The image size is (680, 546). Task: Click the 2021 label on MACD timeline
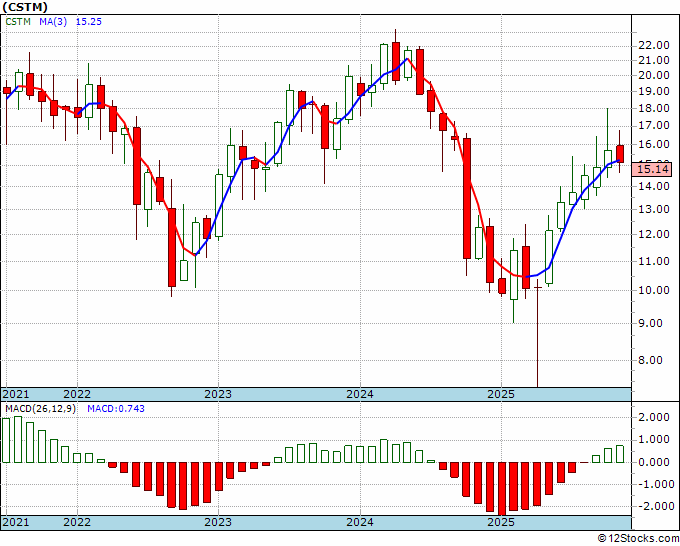point(16,522)
